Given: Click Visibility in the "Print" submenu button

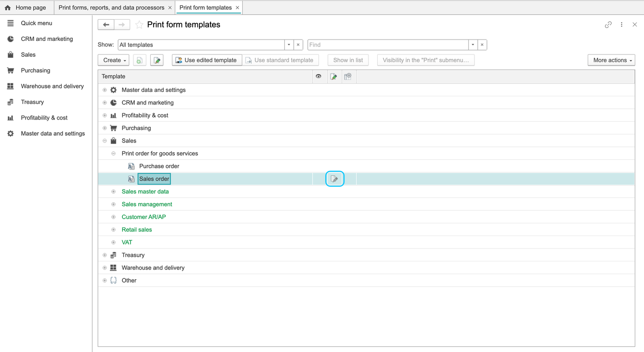Looking at the screenshot, I should (x=426, y=60).
